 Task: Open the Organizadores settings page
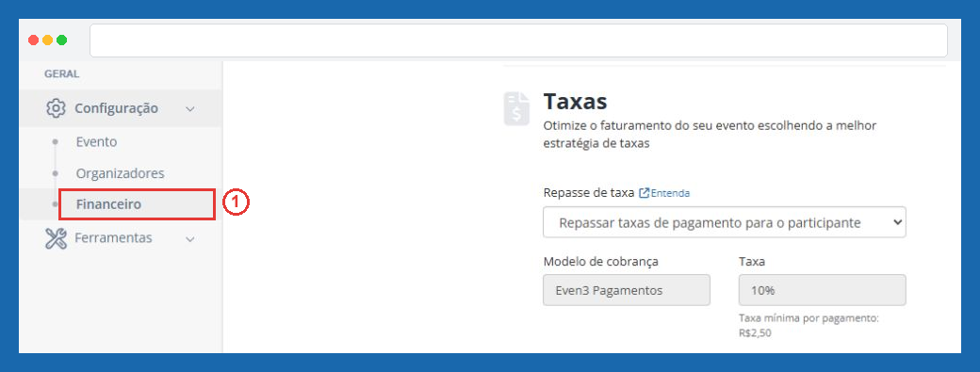(x=120, y=173)
